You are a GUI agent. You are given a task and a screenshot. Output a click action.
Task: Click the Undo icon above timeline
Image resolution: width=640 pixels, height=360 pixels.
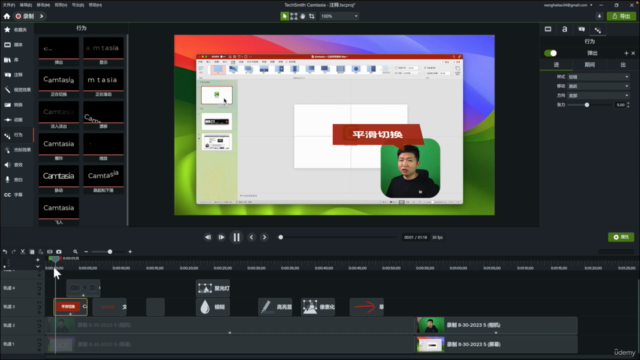point(5,252)
